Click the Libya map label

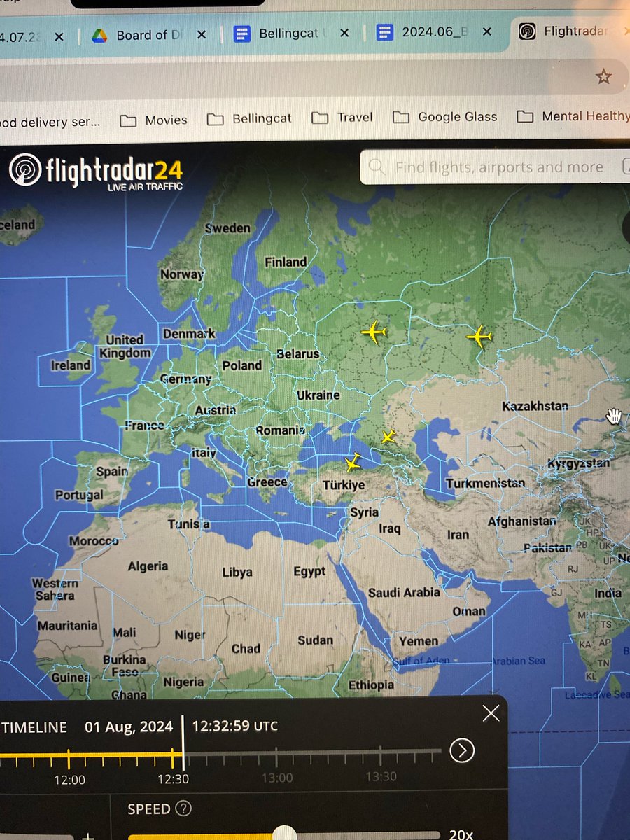(x=237, y=572)
